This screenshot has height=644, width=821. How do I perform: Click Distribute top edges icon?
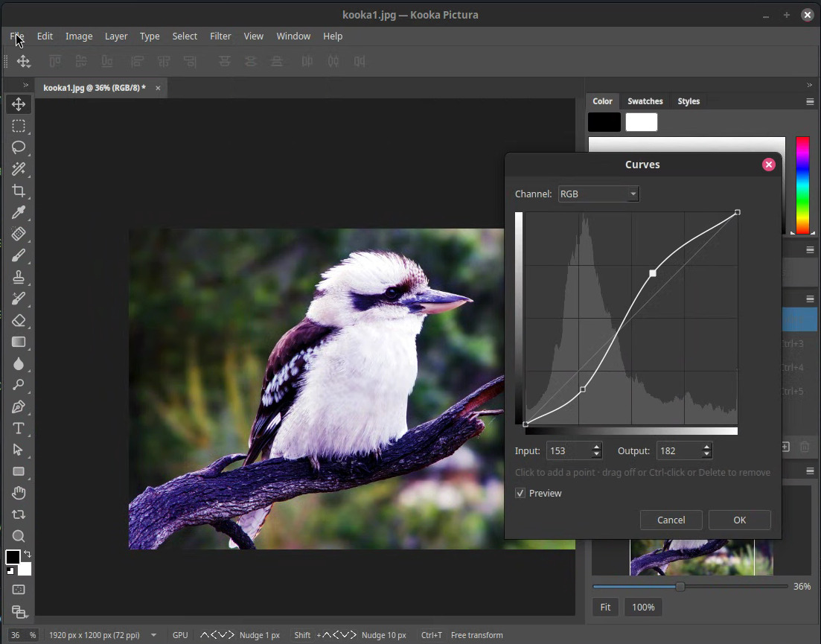[x=225, y=62]
